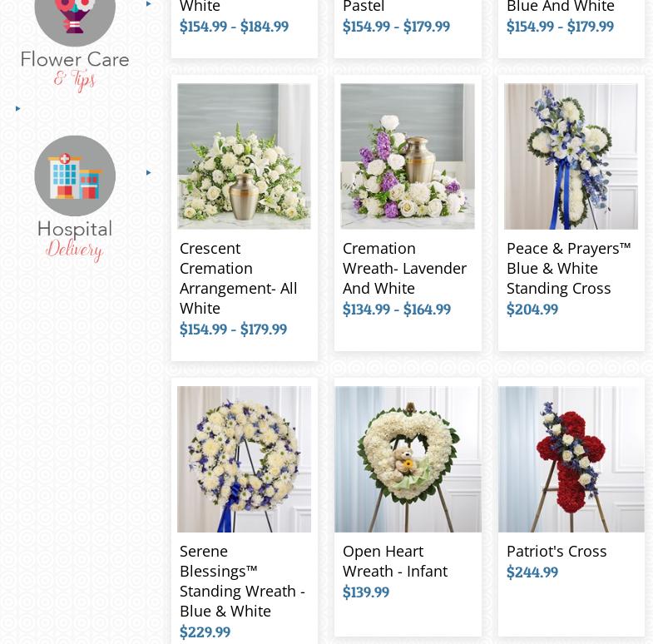653x644 pixels.
Task: Open Peace & Prayers Blue & White title
Action: (x=568, y=268)
